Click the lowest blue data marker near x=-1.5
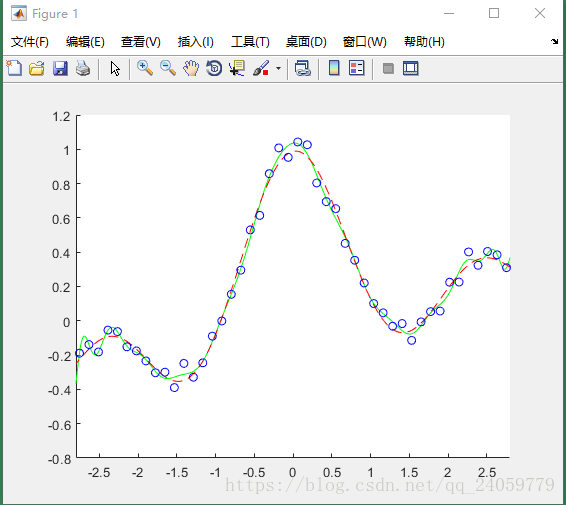This screenshot has width=566, height=505. tap(174, 388)
